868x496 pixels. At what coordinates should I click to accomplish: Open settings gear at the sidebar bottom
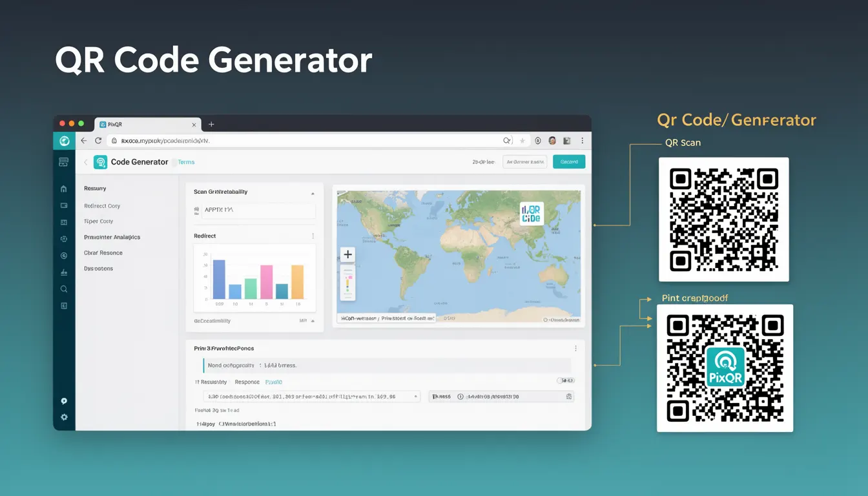click(64, 417)
